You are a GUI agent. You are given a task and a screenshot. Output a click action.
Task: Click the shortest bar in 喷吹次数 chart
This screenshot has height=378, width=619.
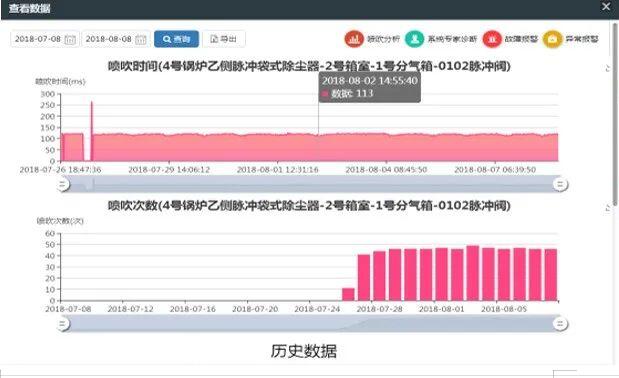348,294
